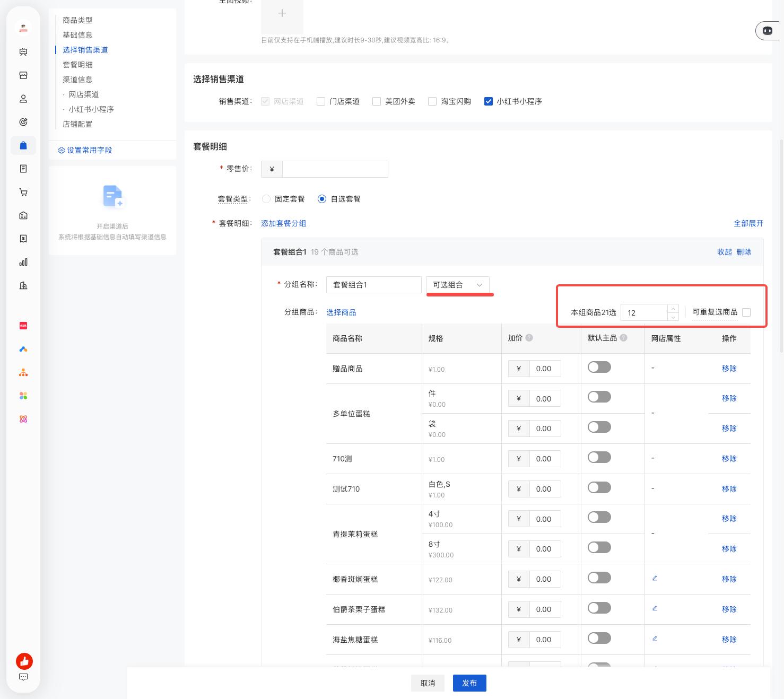Open the 可选组合 dropdown
784x699 pixels.
click(x=458, y=285)
